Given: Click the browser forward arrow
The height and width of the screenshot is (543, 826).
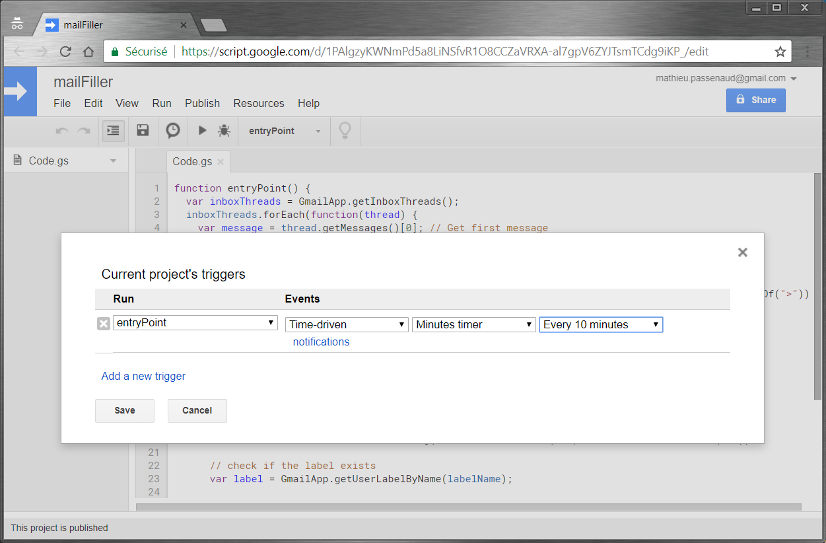Looking at the screenshot, I should (x=42, y=52).
